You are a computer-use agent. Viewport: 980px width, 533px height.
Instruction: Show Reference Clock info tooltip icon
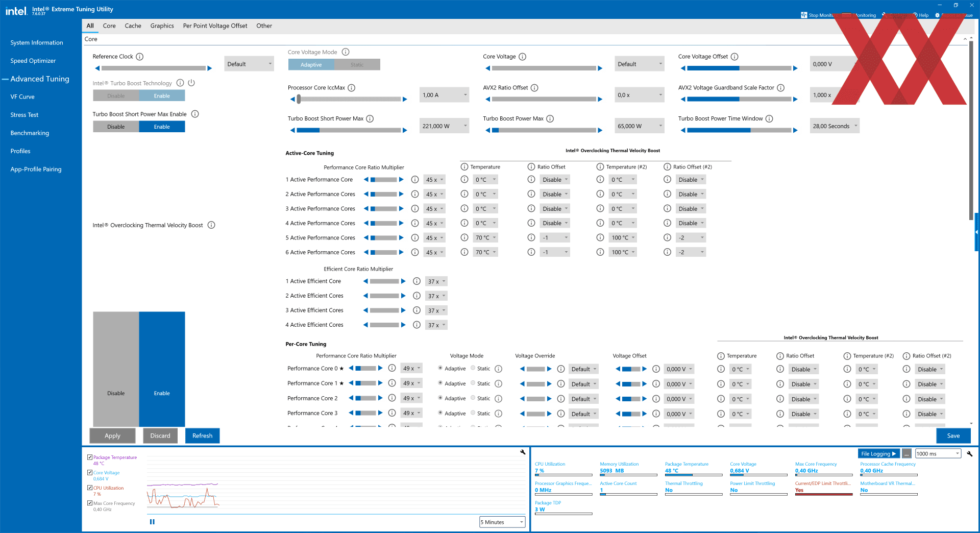click(140, 57)
